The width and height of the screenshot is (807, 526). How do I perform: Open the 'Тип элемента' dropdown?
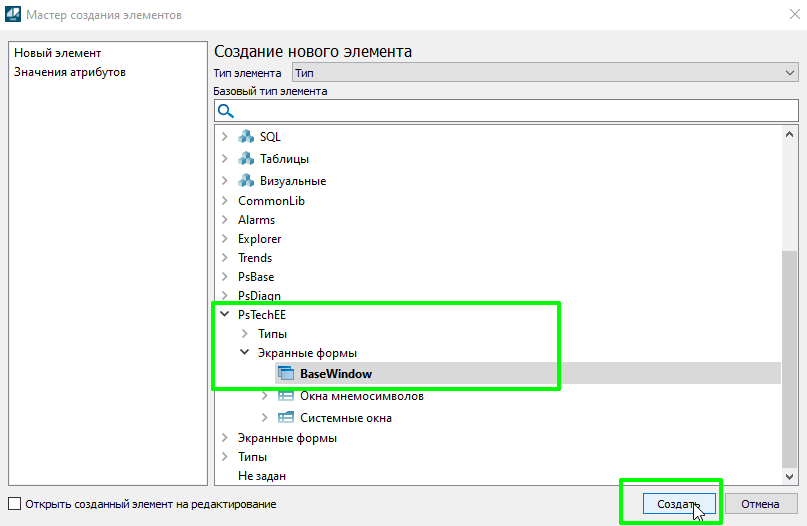point(544,72)
